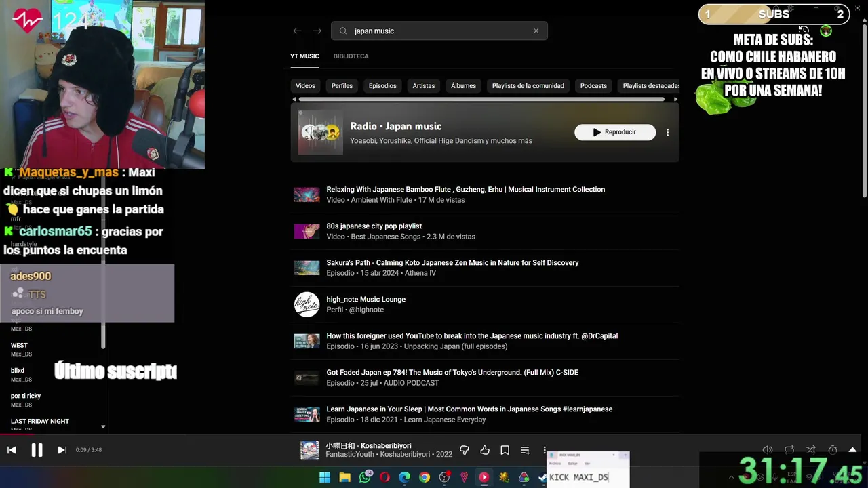Pause the current song
The width and height of the screenshot is (868, 488).
pos(37,450)
